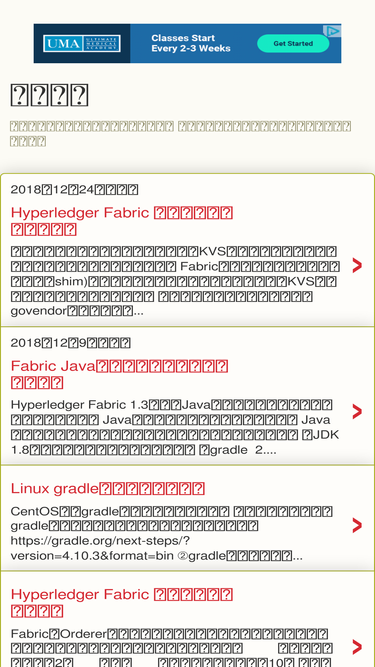Open excerpt mentioning govendor
Image resolution: width=375 pixels, height=667 pixels.
[175, 281]
